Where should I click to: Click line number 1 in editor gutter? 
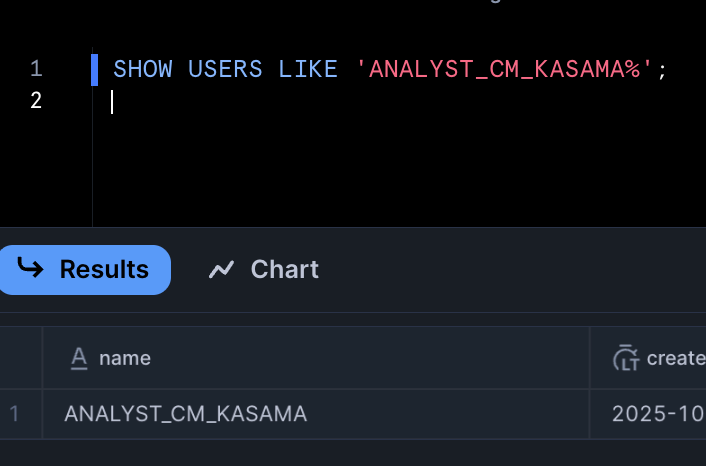(36, 69)
